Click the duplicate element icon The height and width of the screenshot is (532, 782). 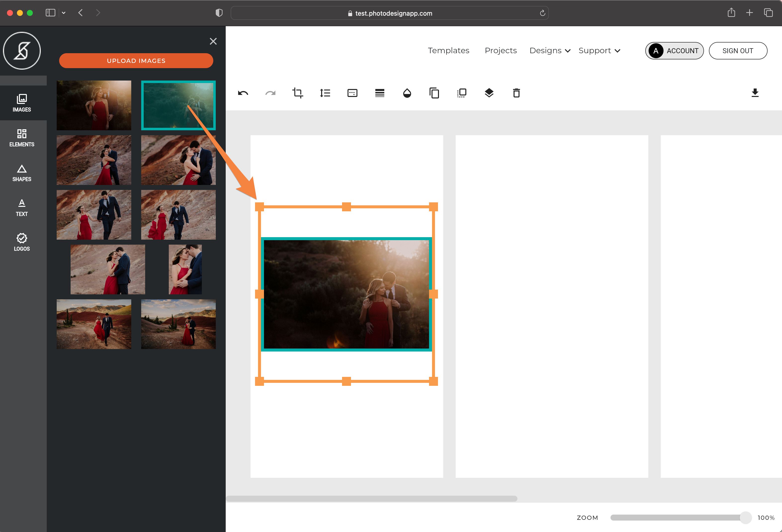click(434, 93)
